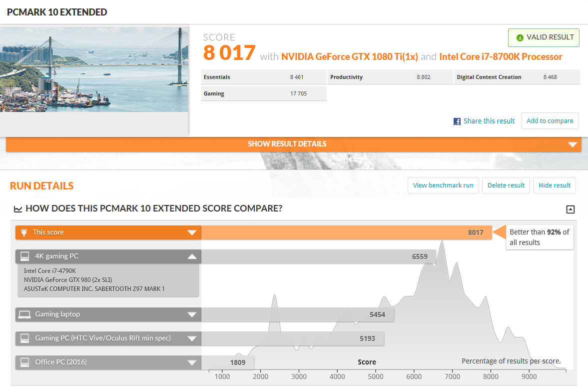Click the Gaming label in score table
This screenshot has height=391, width=588.
click(x=214, y=93)
